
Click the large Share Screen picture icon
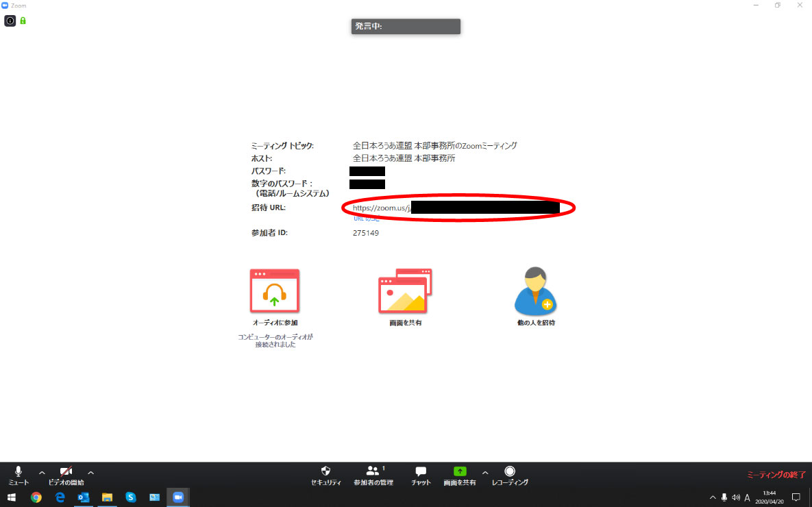(405, 291)
